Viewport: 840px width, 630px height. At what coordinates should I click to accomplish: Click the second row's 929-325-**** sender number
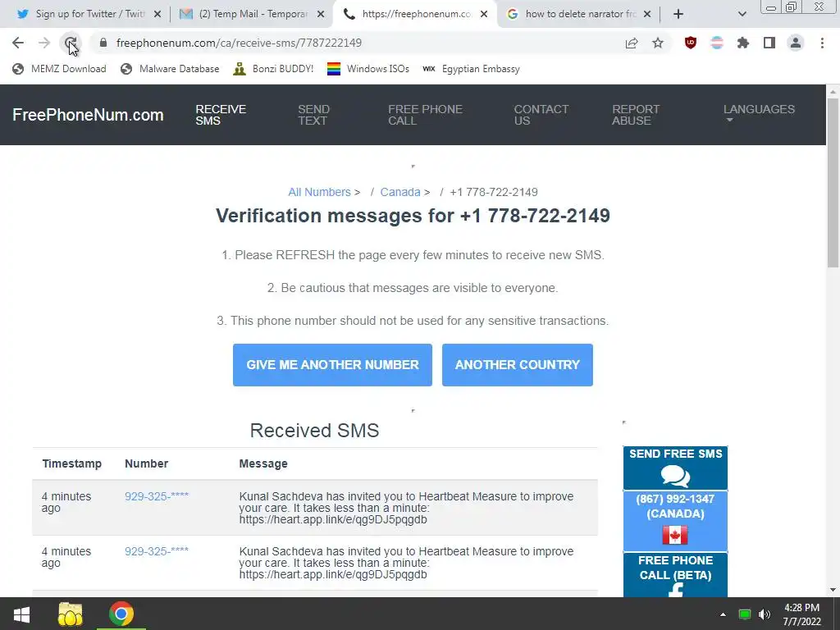tap(157, 551)
